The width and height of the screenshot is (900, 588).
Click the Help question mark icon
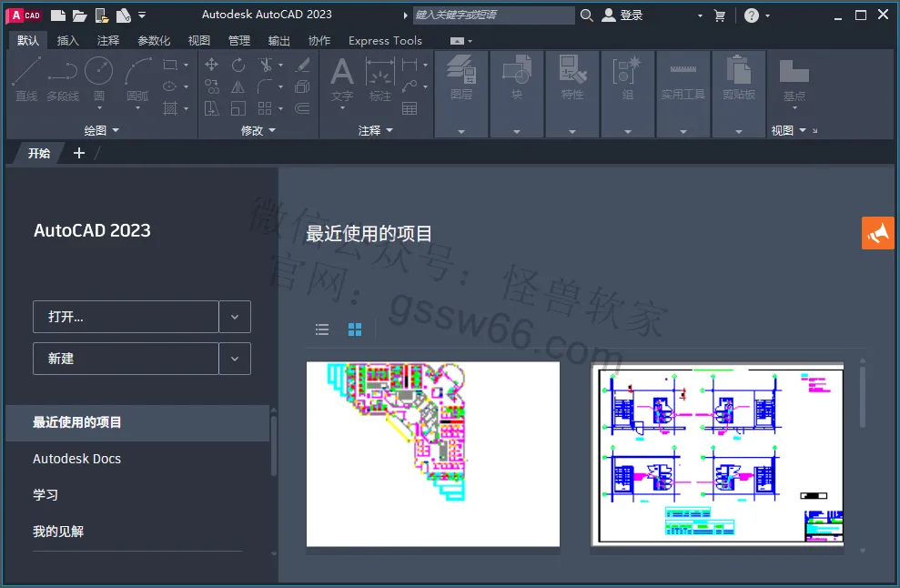[752, 15]
